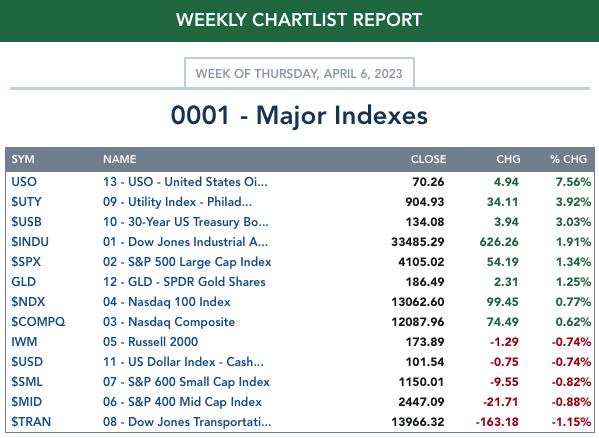Click the IWM symbol link
The width and height of the screenshot is (599, 438).
(x=24, y=342)
